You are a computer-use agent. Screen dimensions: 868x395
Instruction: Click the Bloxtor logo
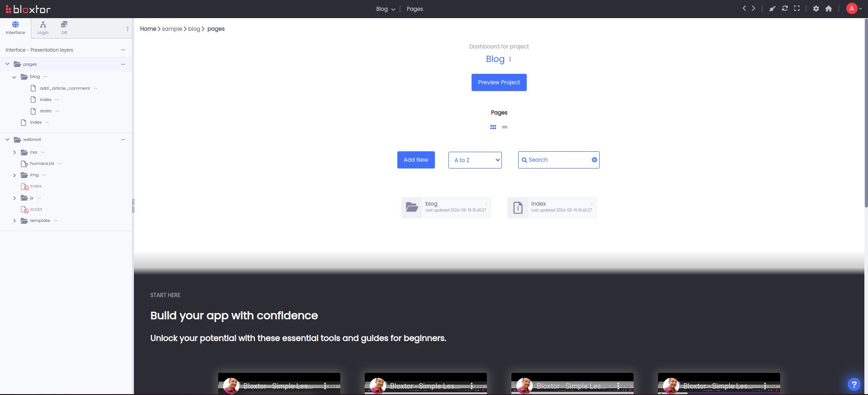pyautogui.click(x=28, y=9)
